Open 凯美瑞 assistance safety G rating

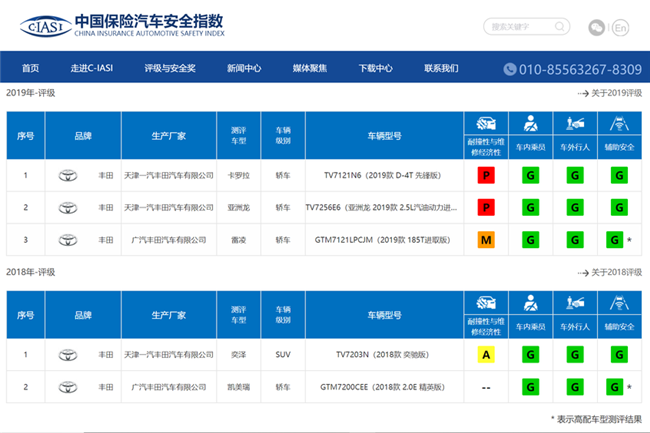pyautogui.click(x=615, y=387)
